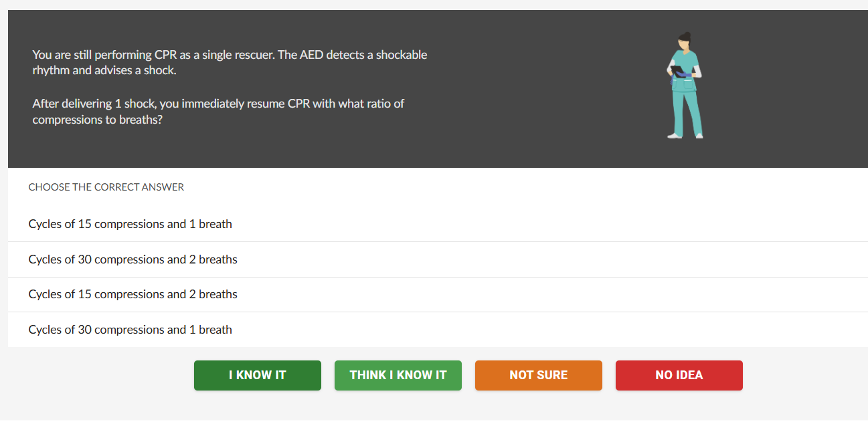The height and width of the screenshot is (438, 868).
Task: Choose cycles of 30 compressions and 2 breaths
Action: point(133,259)
